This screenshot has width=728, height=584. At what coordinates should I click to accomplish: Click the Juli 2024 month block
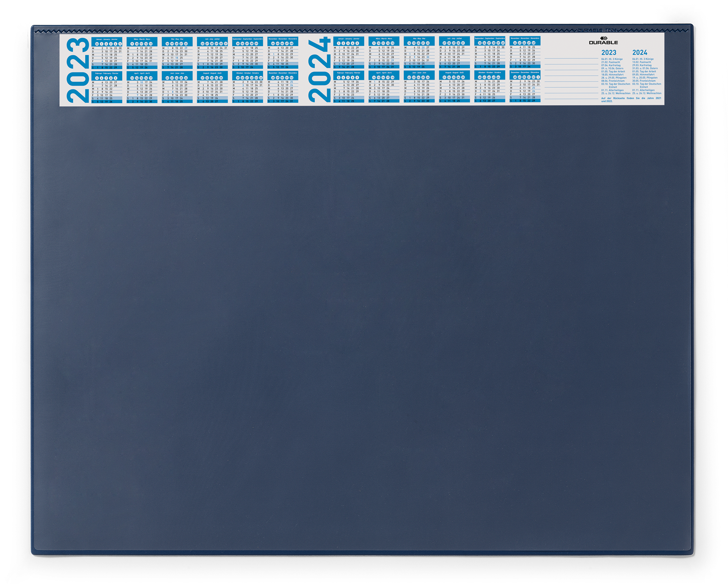coord(454,53)
